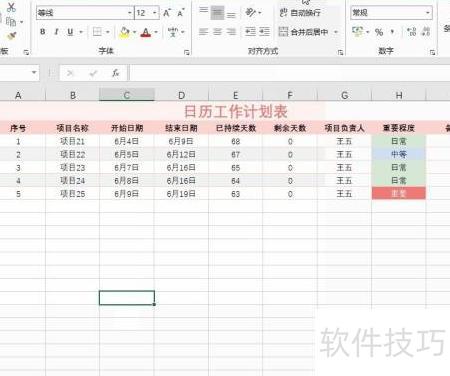This screenshot has width=450, height=376.
Task: Increase decimal places
Action: [x=412, y=32]
